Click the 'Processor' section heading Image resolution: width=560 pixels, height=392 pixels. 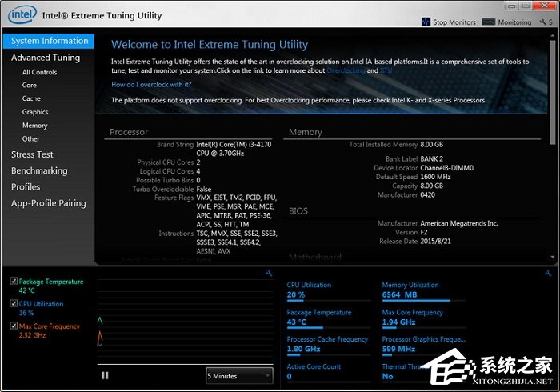[129, 132]
